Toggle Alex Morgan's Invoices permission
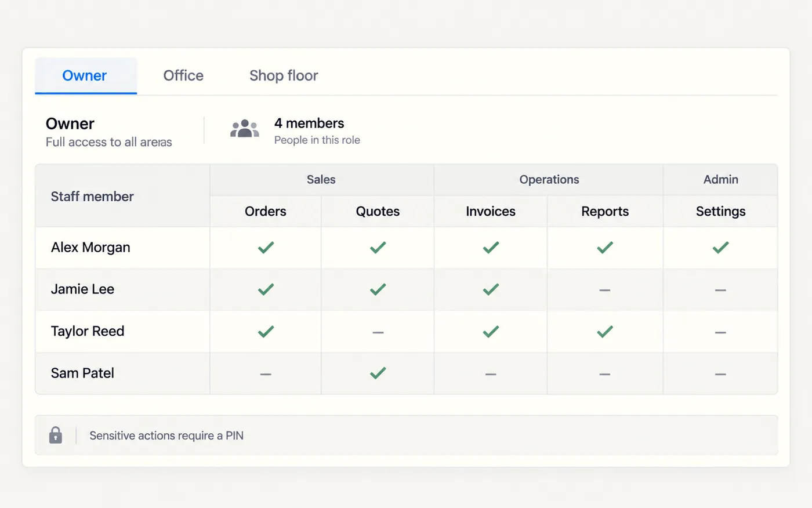The height and width of the screenshot is (508, 812). (x=491, y=248)
